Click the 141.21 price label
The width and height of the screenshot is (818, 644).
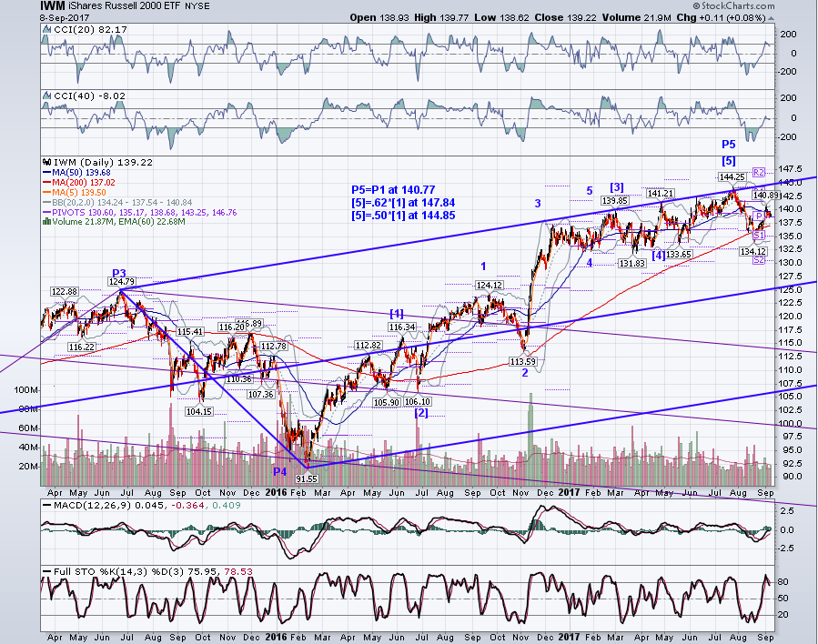coord(661,194)
